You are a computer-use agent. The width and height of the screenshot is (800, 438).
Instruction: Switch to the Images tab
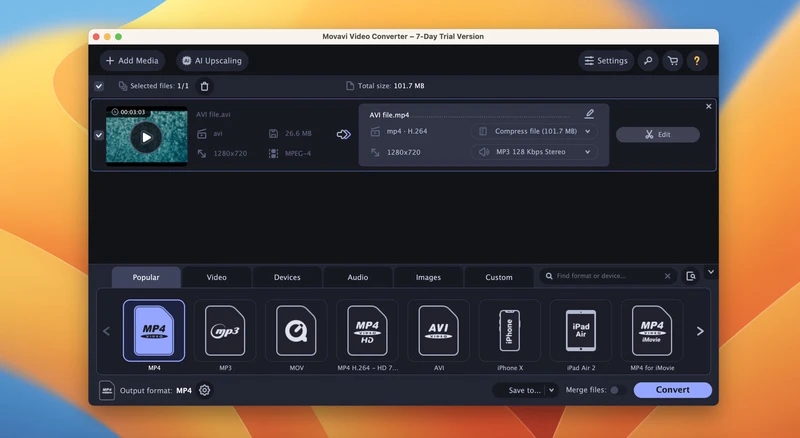428,277
